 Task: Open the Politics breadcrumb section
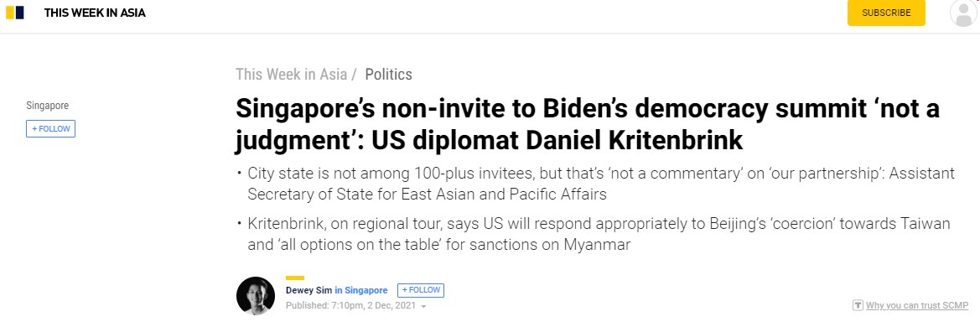click(x=389, y=75)
